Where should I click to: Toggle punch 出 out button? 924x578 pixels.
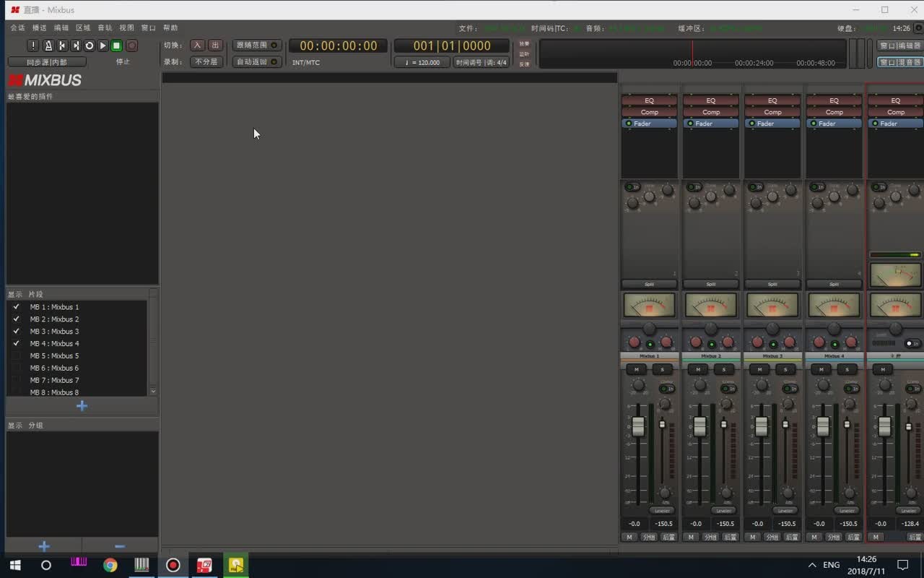[x=214, y=45]
